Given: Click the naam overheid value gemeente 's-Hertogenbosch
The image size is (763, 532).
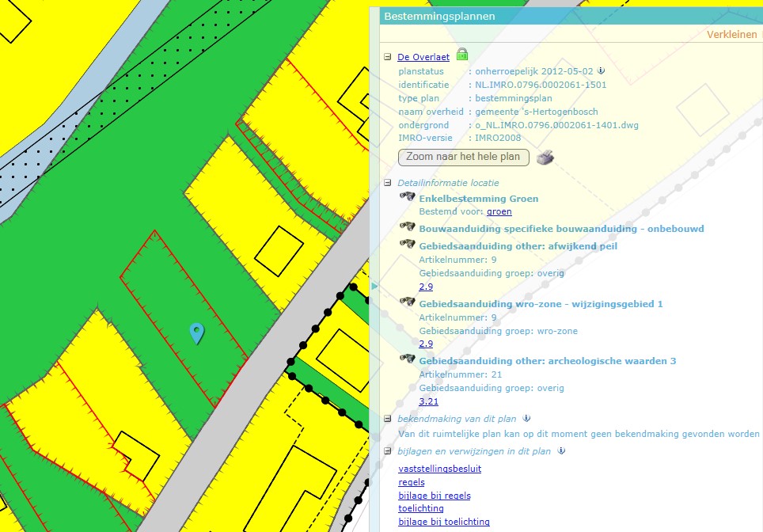Looking at the screenshot, I should pyautogui.click(x=537, y=112).
